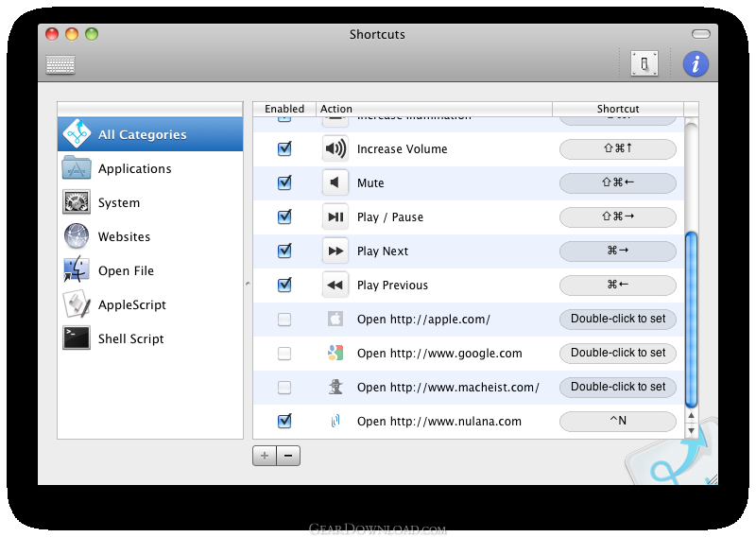
Task: Click the blue vertical scrollbar thumb
Action: [691, 320]
